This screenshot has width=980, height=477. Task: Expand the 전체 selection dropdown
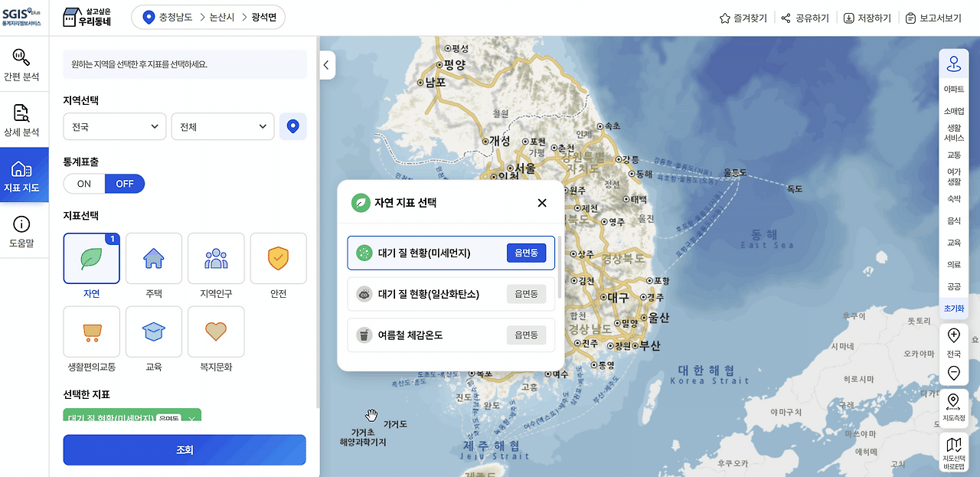coord(222,126)
